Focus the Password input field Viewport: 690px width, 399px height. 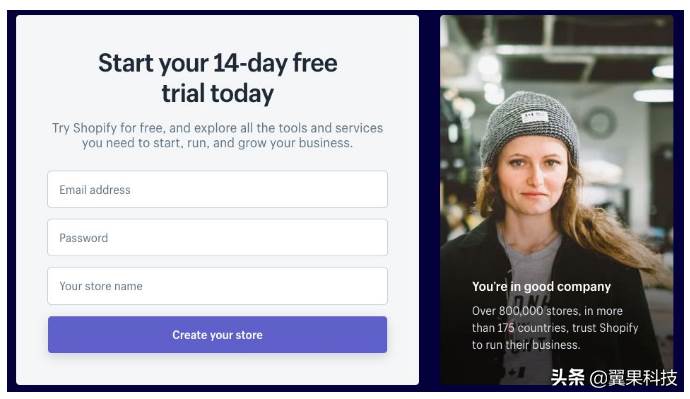pos(217,238)
